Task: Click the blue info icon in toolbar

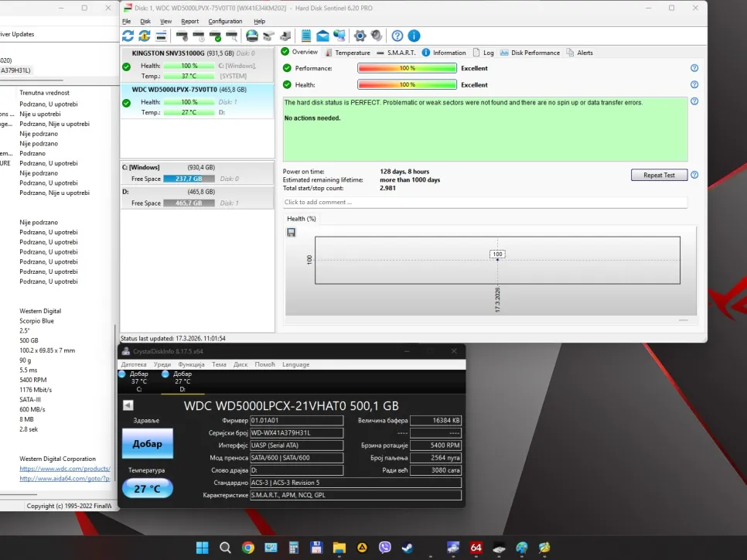Action: pyautogui.click(x=414, y=36)
